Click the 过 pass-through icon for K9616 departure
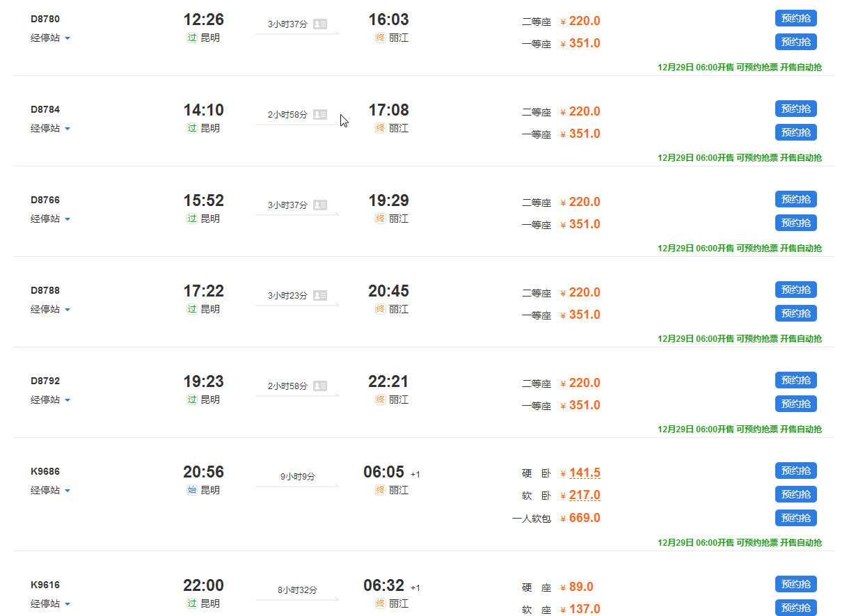 pos(192,603)
